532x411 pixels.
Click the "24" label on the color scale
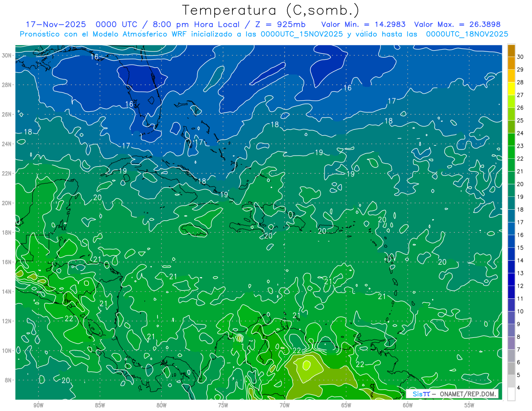click(x=520, y=133)
